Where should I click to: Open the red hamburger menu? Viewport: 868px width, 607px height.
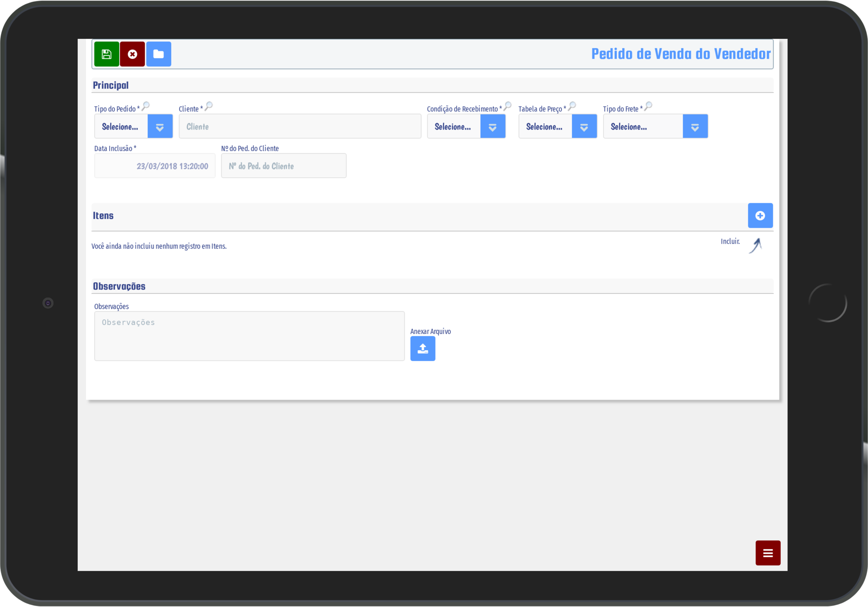(x=768, y=553)
